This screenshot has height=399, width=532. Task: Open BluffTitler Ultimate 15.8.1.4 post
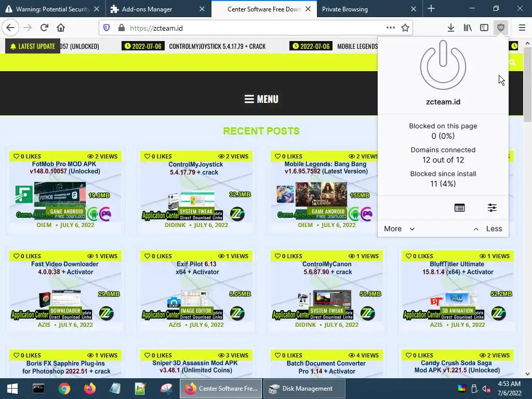pos(458,268)
